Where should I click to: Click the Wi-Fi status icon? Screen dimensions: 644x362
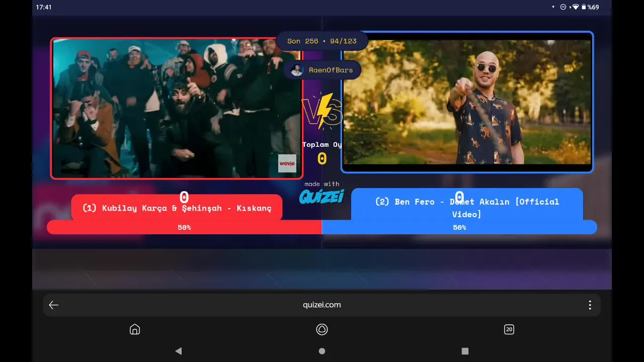coord(576,7)
